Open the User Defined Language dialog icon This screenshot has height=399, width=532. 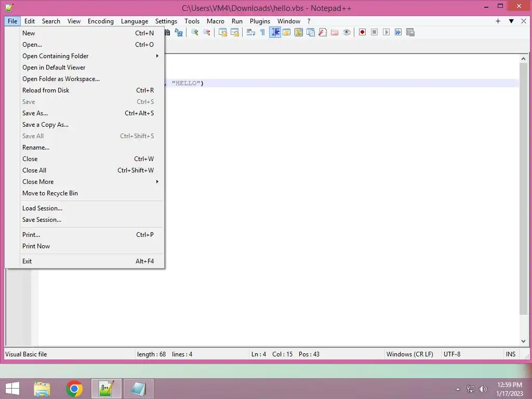(x=287, y=32)
